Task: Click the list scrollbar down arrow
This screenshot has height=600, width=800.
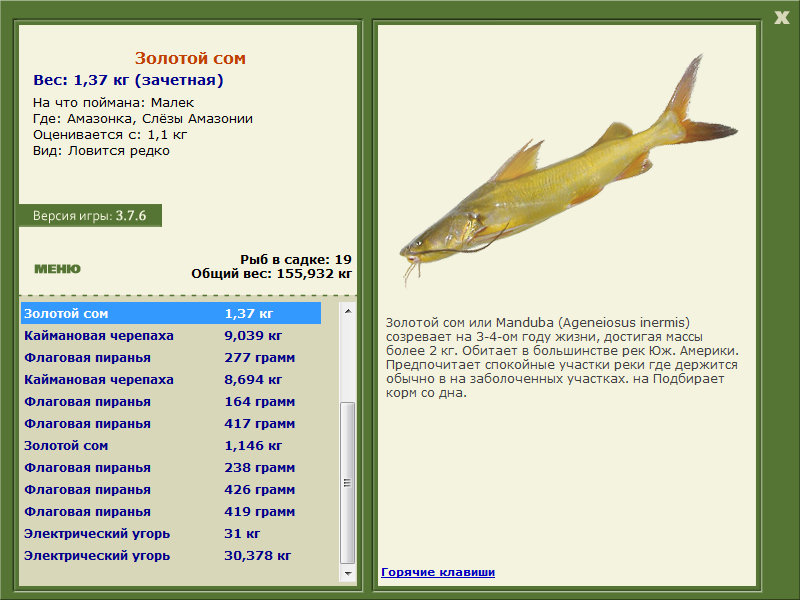Action: click(348, 573)
